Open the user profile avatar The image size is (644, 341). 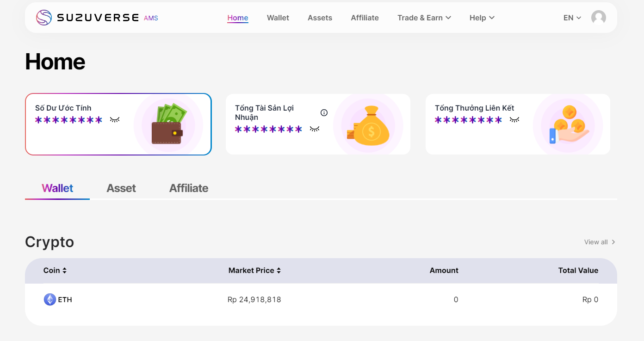598,18
